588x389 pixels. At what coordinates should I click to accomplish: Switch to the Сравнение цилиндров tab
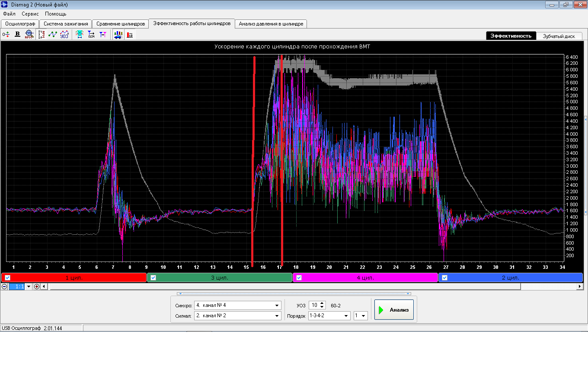click(x=121, y=24)
